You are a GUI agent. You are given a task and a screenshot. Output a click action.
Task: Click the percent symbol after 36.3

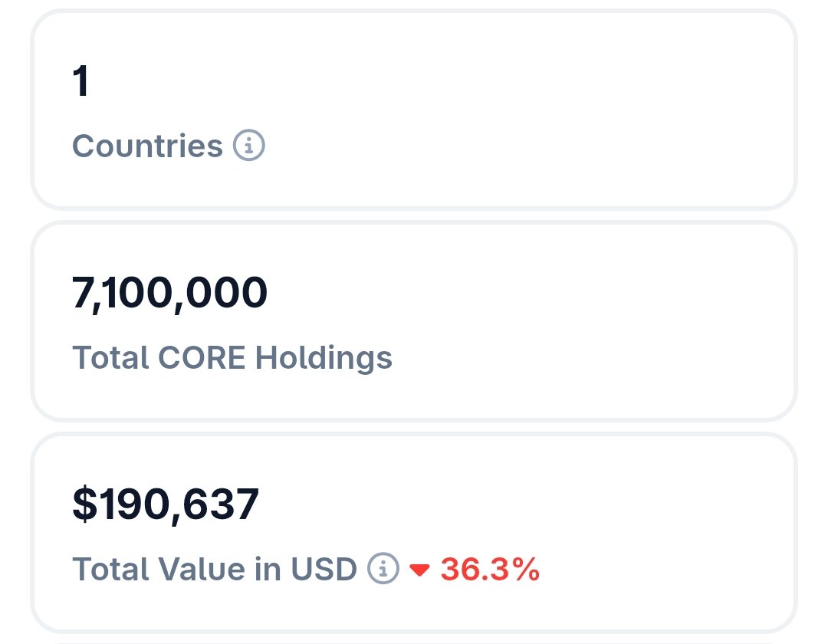[525, 569]
